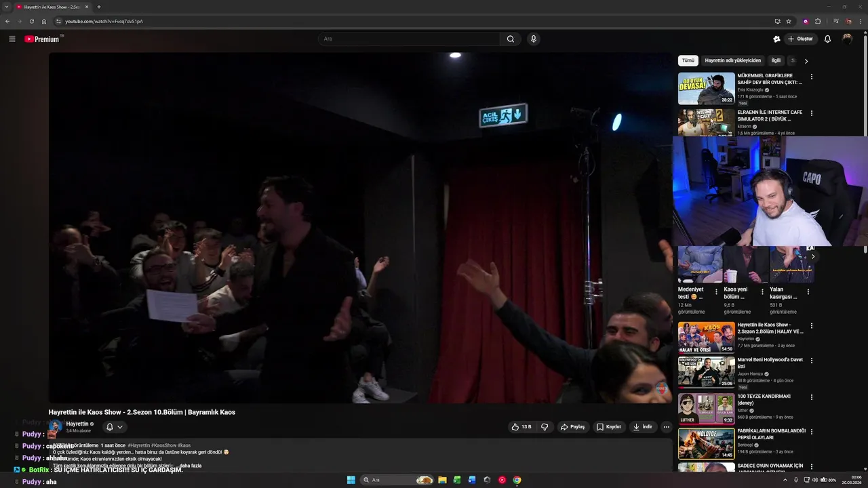Click the İndir download button
The height and width of the screenshot is (488, 868).
tap(643, 427)
